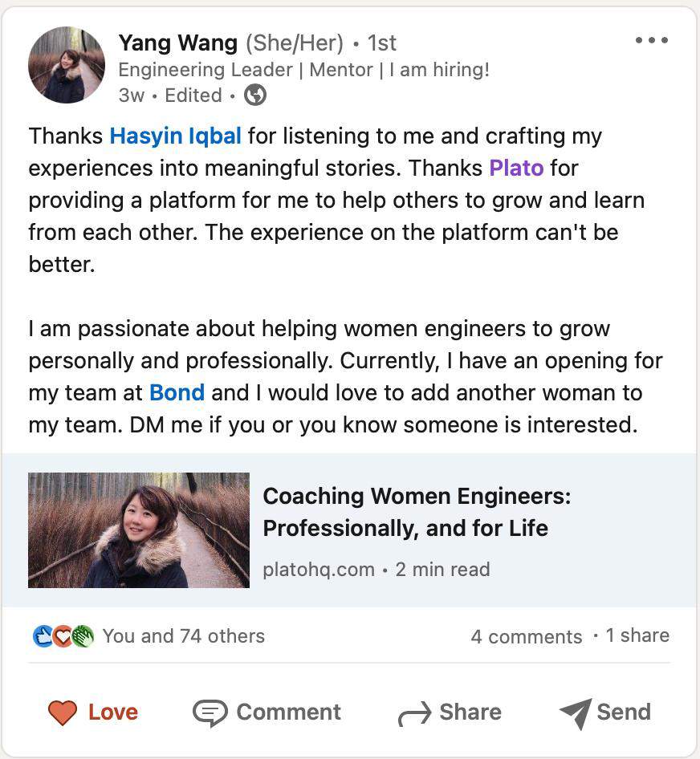Screen dimensions: 700x759
Task: Click the green clapping celebrate reaction icon
Action: 82,636
